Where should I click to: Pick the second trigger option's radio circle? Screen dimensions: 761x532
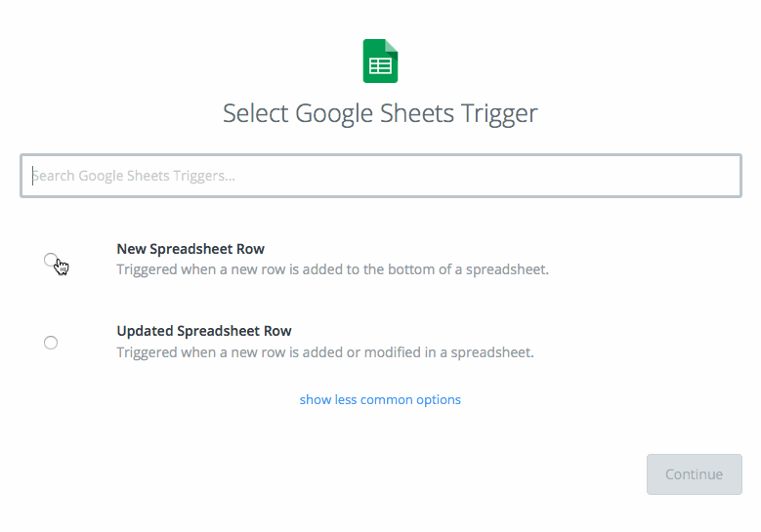coord(51,343)
